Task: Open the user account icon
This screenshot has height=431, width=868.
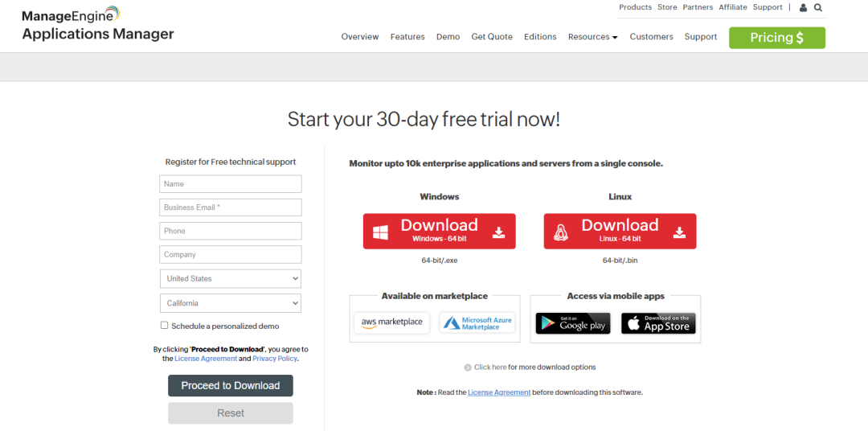Action: pyautogui.click(x=803, y=8)
